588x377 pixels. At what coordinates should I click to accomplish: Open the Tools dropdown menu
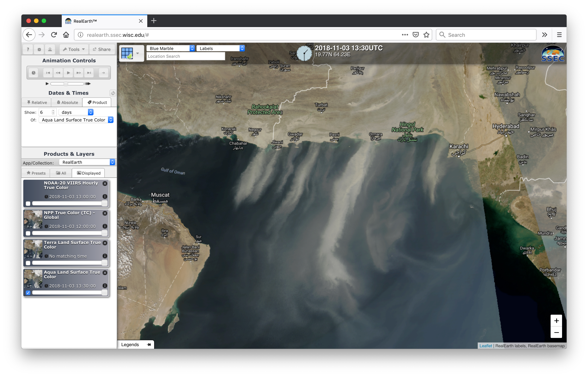click(74, 49)
